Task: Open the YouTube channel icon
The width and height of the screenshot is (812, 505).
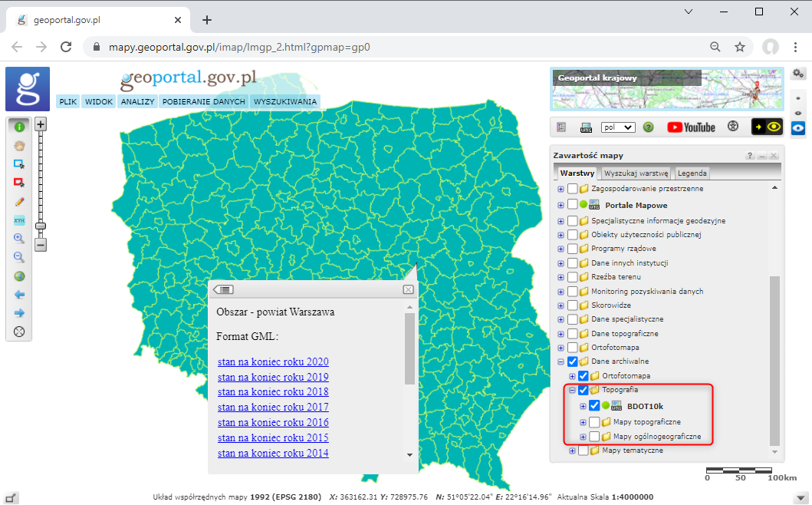Action: point(691,127)
